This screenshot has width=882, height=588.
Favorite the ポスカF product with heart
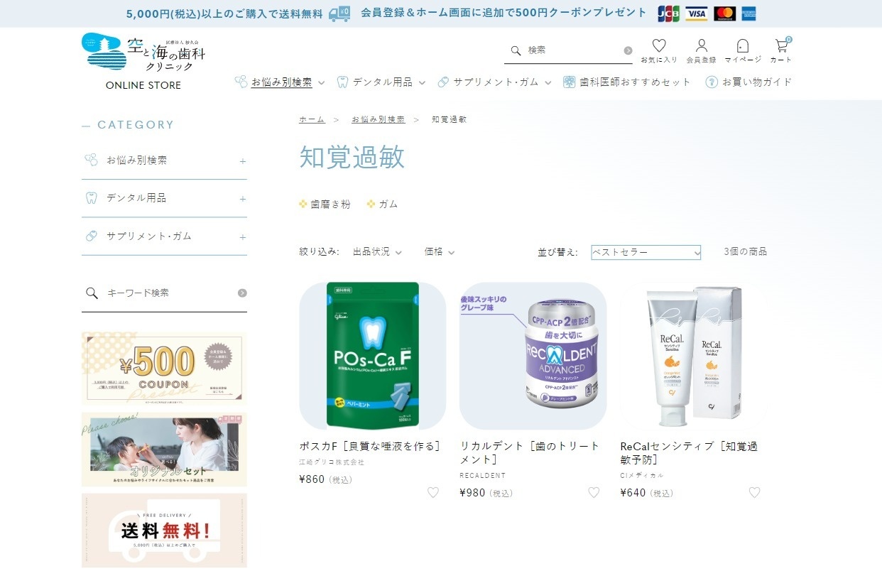(433, 492)
